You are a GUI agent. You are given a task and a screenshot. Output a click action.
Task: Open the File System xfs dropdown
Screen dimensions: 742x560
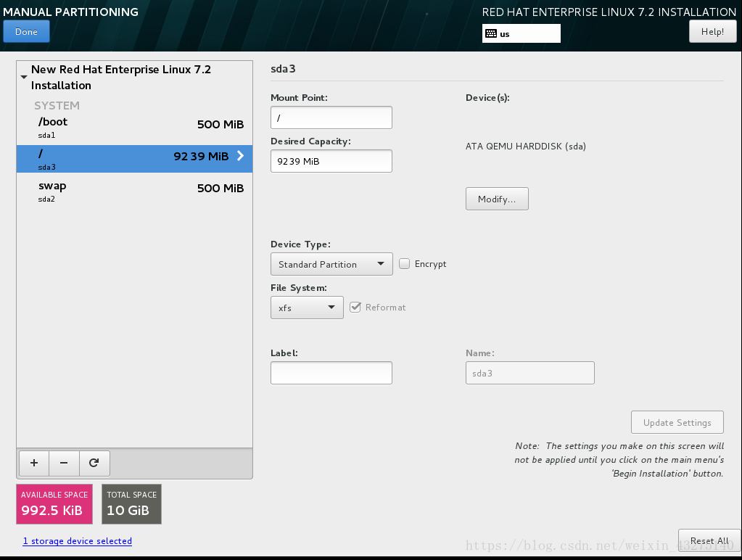(x=307, y=308)
